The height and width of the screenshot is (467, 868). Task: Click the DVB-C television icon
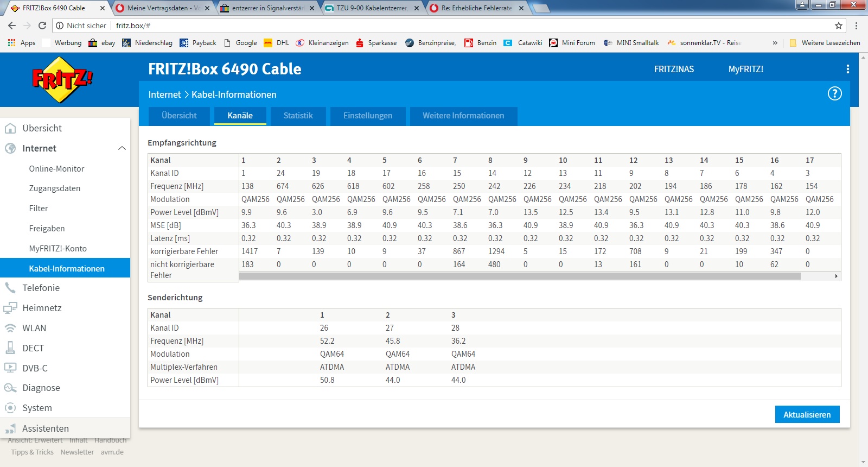pos(10,368)
